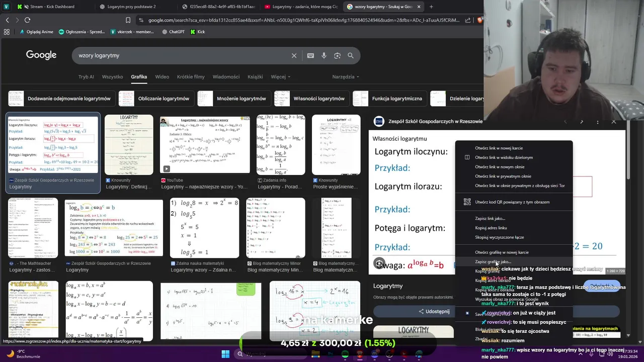Click the Google logo
The image size is (644, 362).
[41, 55]
